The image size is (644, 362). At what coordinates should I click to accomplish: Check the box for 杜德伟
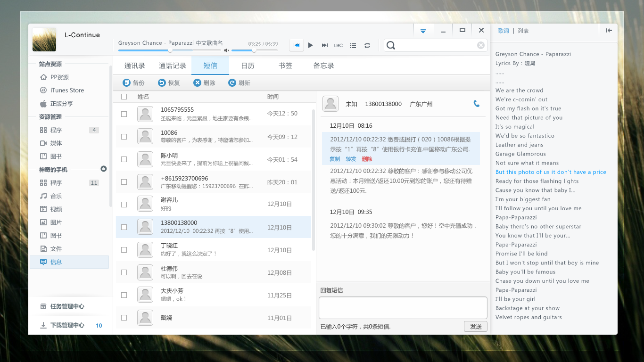point(124,272)
